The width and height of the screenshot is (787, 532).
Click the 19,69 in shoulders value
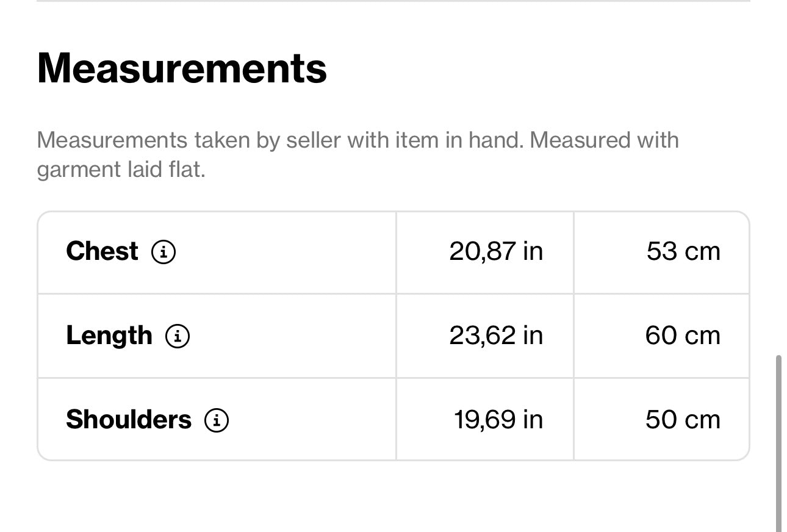pos(498,420)
